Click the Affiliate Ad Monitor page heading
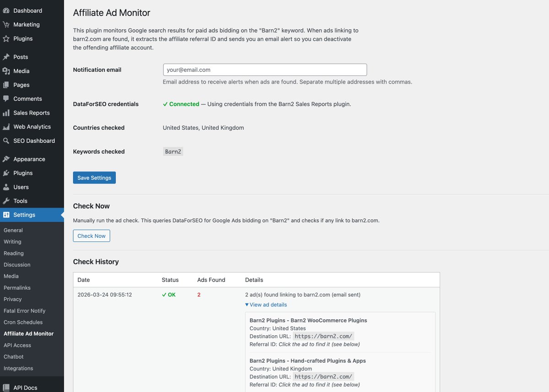Screen dimensions: 549x392 (112, 13)
